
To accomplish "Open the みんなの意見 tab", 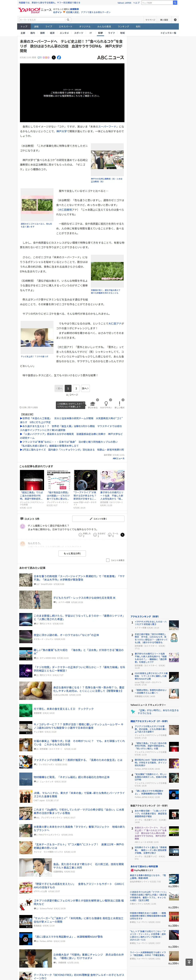I will pos(104,27).
